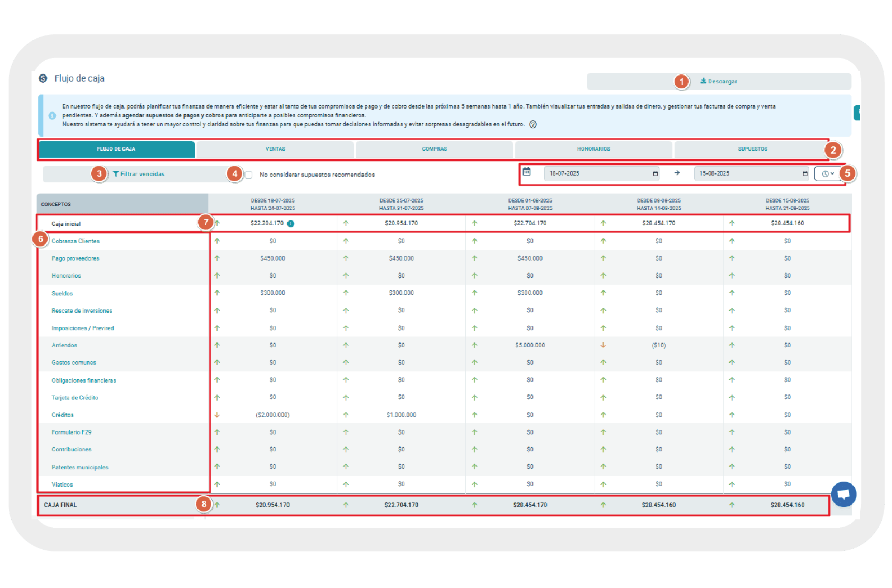Click the help question mark icon
The height and width of the screenshot is (588, 892).
(x=533, y=124)
